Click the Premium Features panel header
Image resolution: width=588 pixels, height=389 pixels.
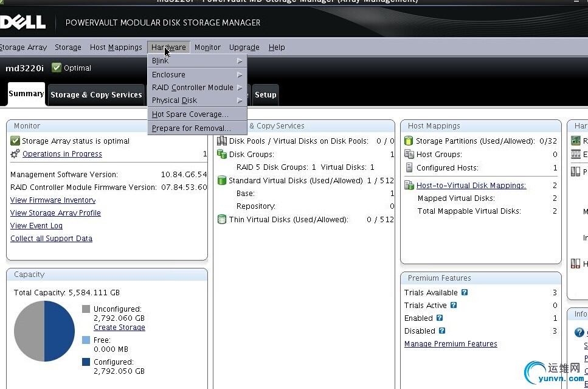click(481, 278)
